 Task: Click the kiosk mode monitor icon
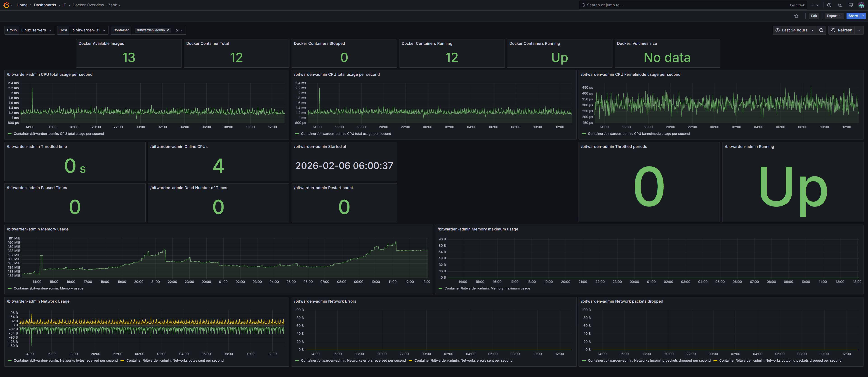[x=850, y=5]
